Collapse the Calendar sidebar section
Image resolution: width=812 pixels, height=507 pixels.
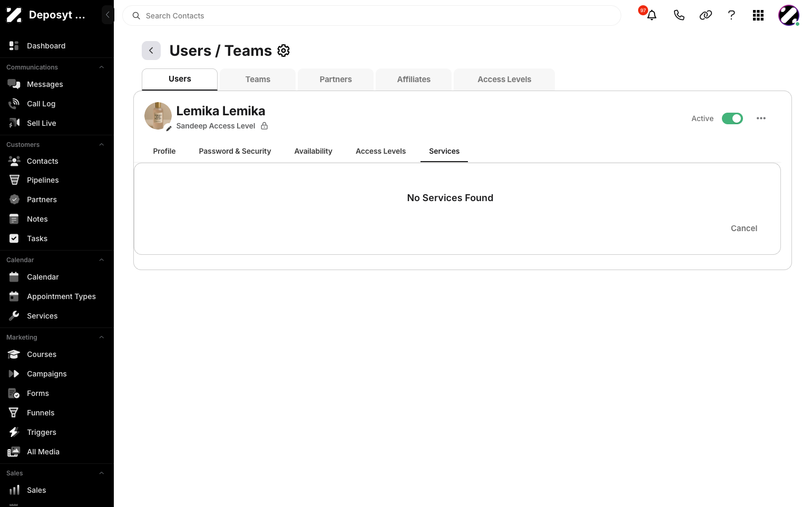click(x=102, y=260)
